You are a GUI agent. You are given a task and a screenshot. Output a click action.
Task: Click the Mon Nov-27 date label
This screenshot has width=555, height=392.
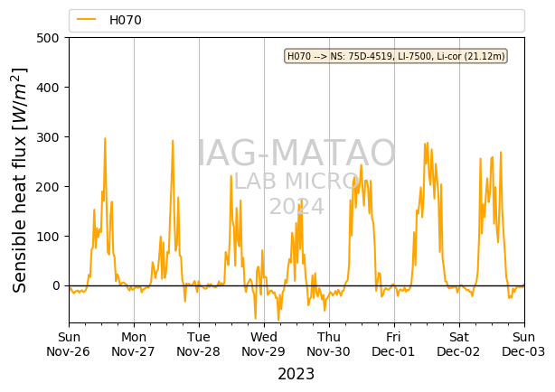[x=134, y=344]
